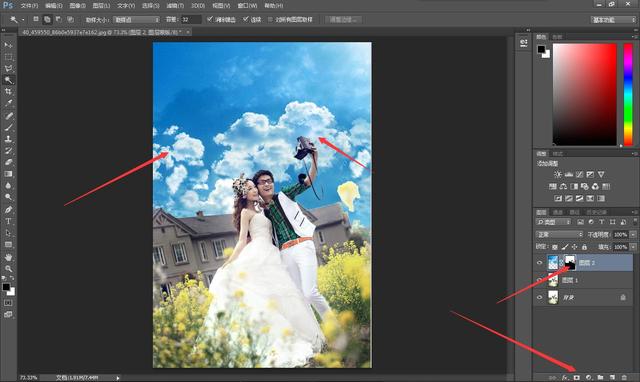Toggle visibility of the background layer
640x382 pixels.
click(x=540, y=298)
